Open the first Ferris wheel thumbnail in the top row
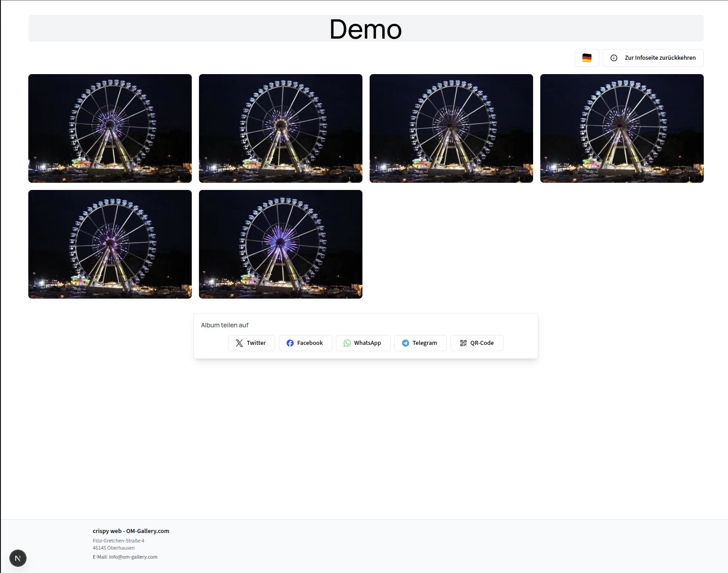This screenshot has height=573, width=728. point(110,128)
